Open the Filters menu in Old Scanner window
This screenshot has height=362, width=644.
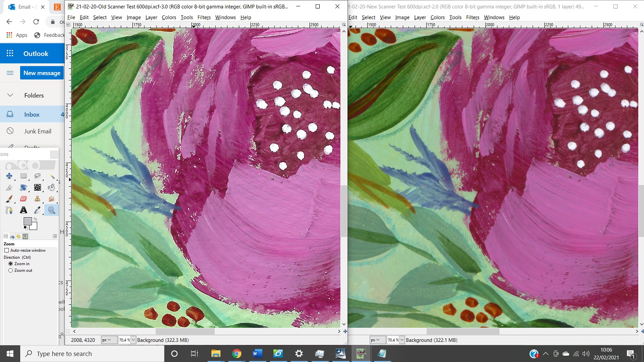[x=204, y=17]
